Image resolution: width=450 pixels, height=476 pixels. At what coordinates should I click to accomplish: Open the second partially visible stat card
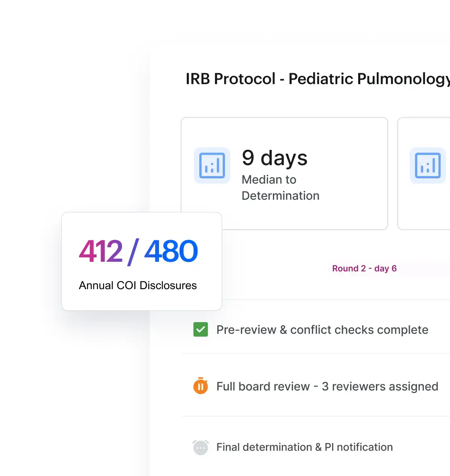coord(424,173)
